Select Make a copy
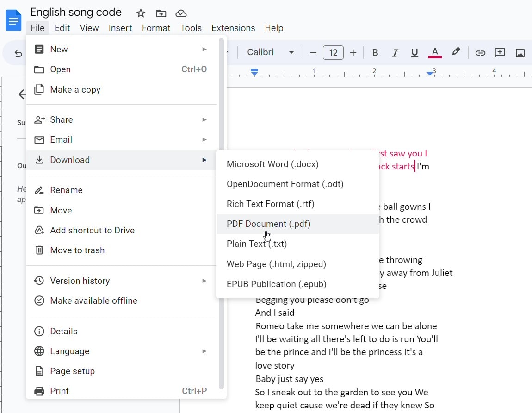This screenshot has width=532, height=413. coord(75,89)
